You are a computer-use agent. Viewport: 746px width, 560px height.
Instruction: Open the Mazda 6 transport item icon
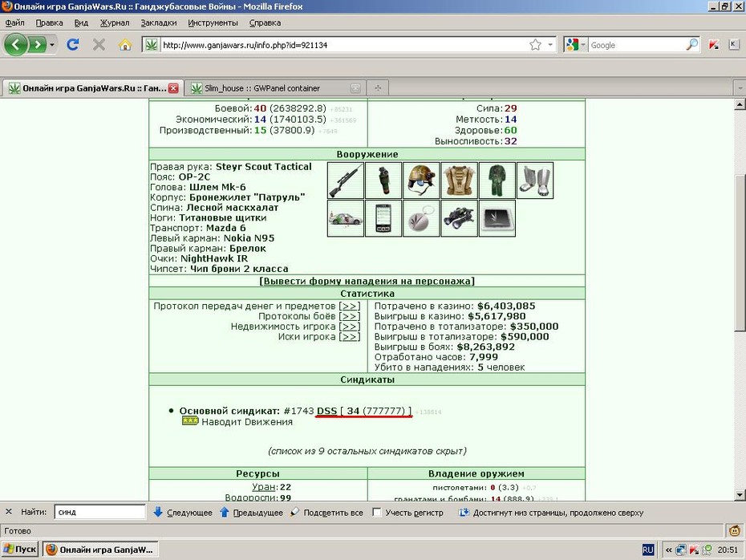coord(346,218)
